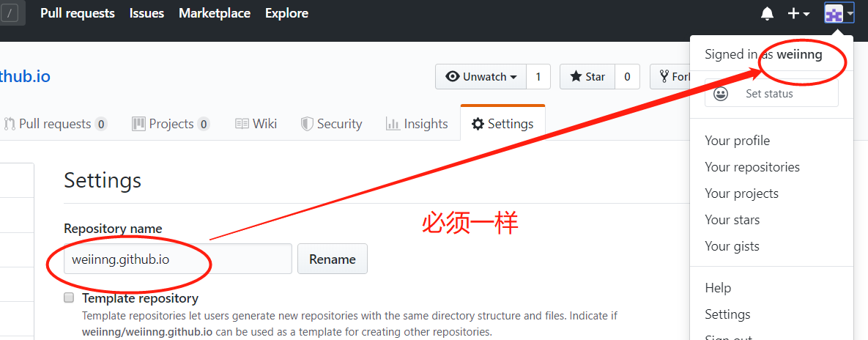Open Pull requests in the top nav
Screen dimensions: 868x340
point(78,13)
